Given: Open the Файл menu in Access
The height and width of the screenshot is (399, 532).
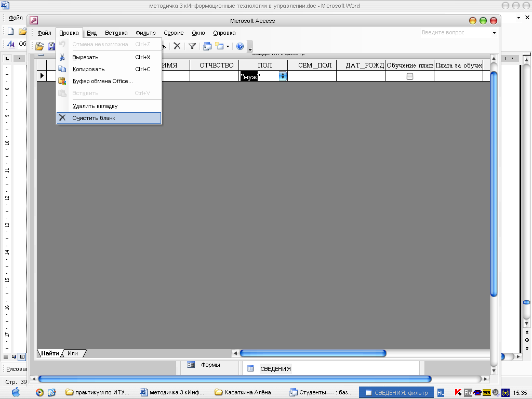Looking at the screenshot, I should pos(44,33).
